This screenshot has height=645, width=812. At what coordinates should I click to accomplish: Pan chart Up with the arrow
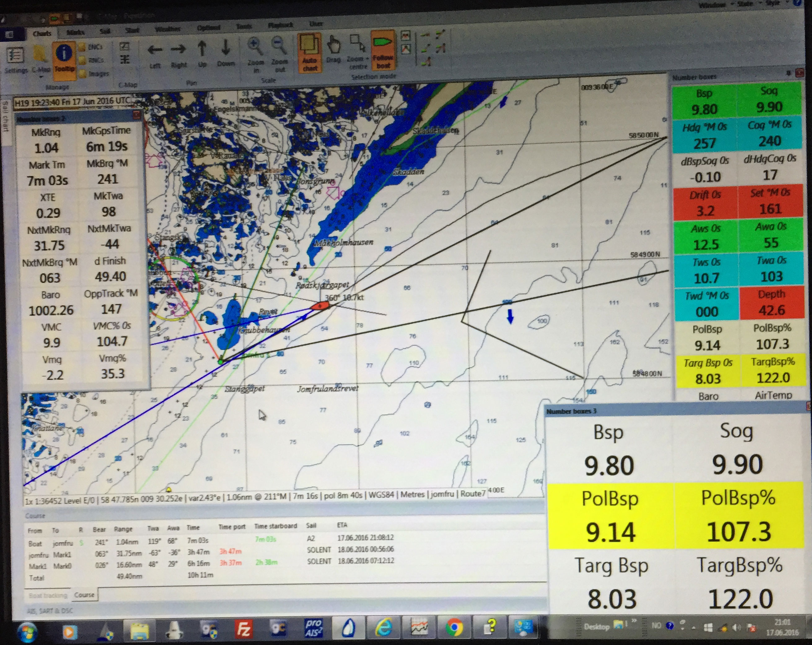point(202,49)
